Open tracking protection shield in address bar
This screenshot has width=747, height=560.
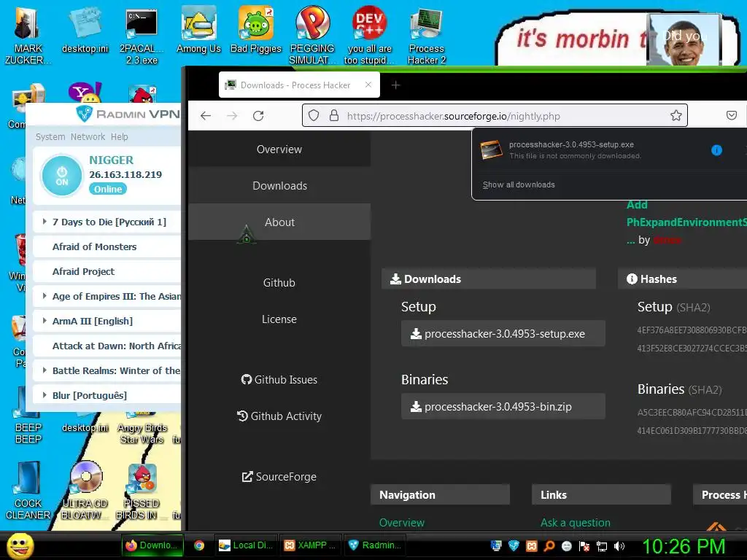point(314,116)
